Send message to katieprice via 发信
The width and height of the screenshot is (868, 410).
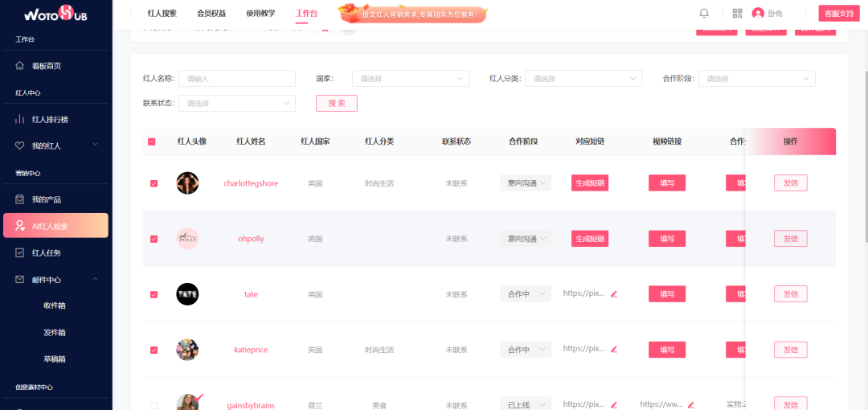(x=791, y=350)
